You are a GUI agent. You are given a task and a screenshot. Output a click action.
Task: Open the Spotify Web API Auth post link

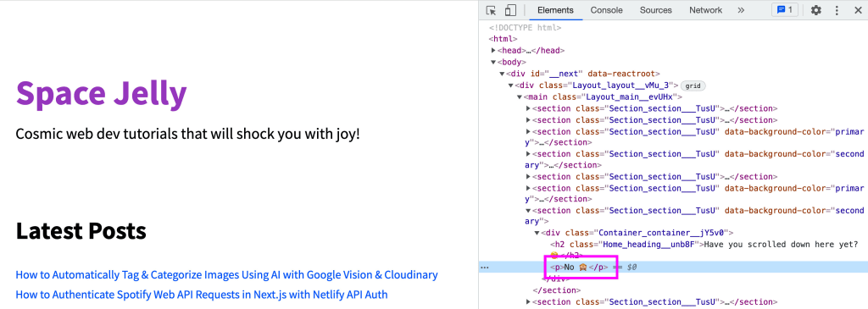(x=202, y=294)
